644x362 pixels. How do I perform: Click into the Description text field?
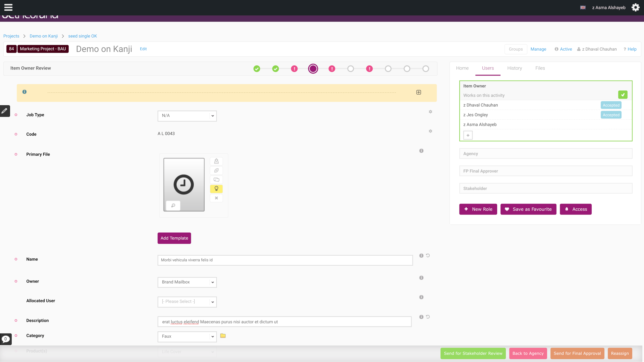point(285,322)
